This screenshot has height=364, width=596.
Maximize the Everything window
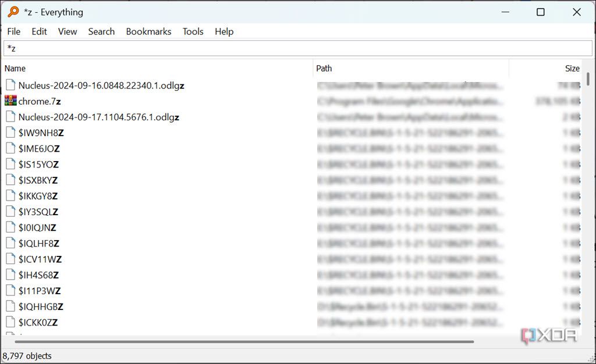click(x=541, y=12)
